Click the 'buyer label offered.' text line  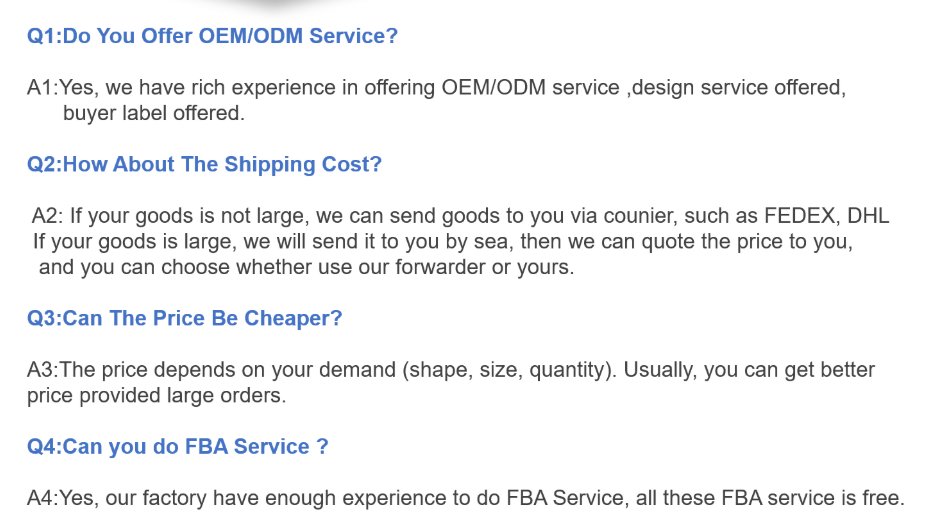(x=154, y=113)
